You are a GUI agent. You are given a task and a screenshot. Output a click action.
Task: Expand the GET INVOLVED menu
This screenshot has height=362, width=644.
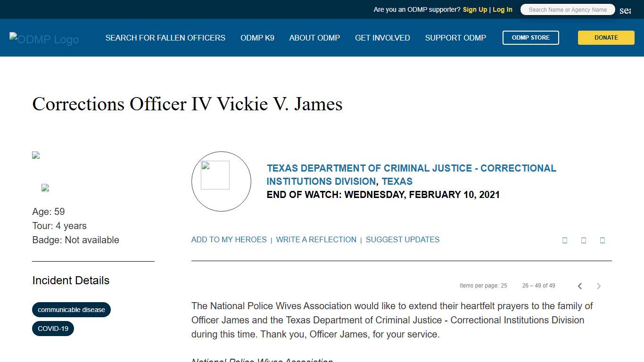coord(382,38)
